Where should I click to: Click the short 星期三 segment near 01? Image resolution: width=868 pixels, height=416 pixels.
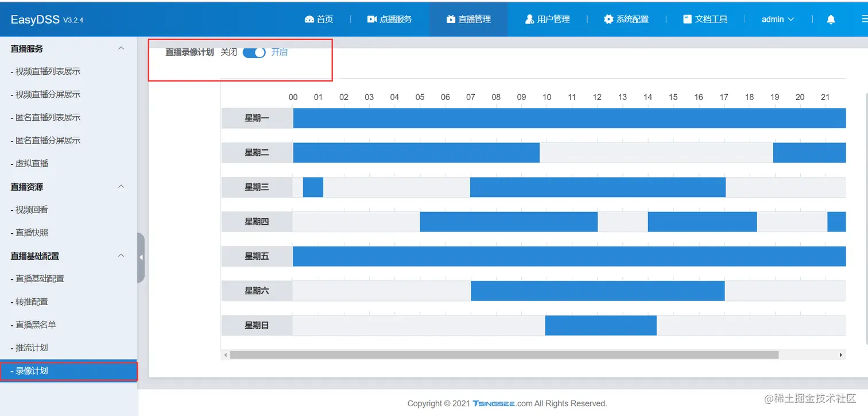[x=313, y=187]
